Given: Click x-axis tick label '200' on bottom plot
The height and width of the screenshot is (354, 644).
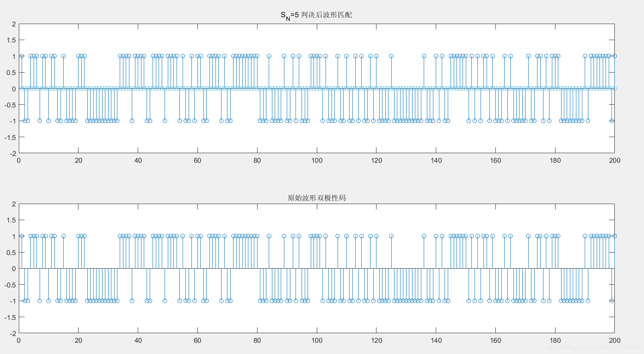Looking at the screenshot, I should click(x=615, y=340).
